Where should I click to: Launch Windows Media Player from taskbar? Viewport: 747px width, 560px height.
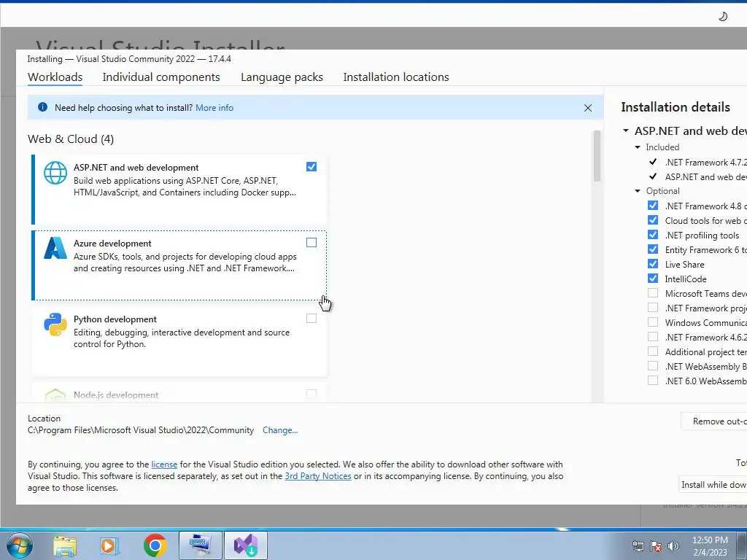(x=109, y=545)
